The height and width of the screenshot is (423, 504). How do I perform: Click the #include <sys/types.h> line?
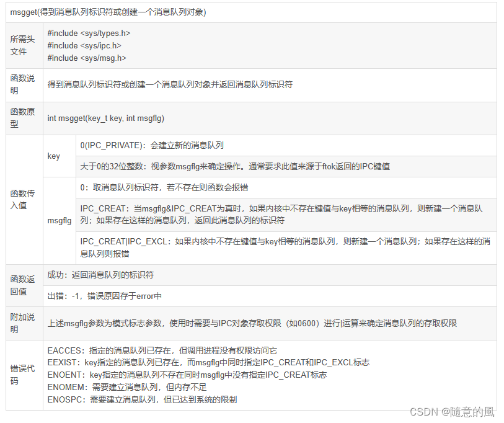click(89, 33)
